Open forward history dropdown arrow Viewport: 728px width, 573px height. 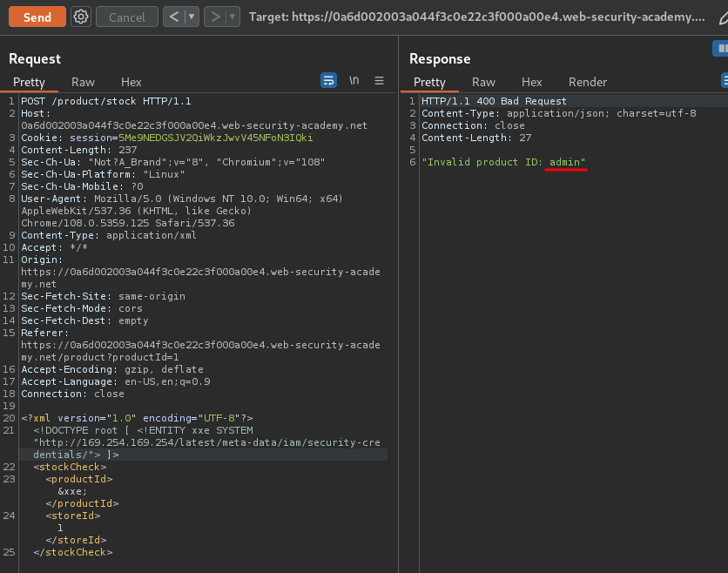tap(233, 17)
